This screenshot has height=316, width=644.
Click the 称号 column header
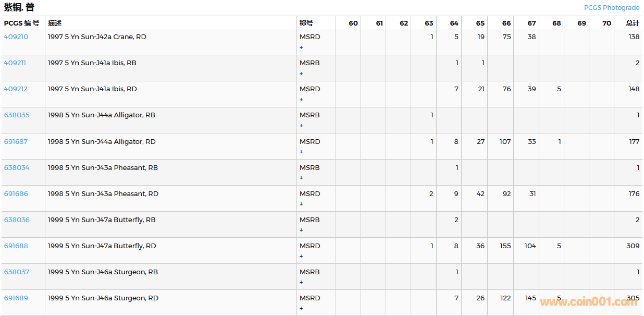tap(306, 23)
